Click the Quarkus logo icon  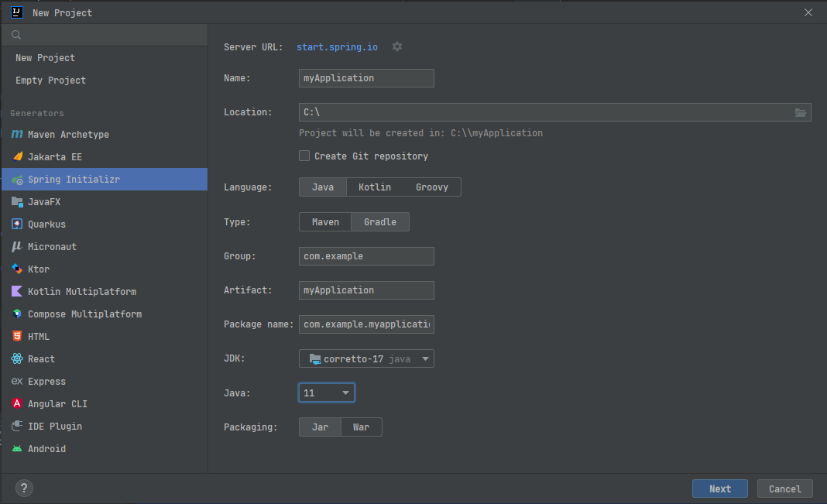pos(17,224)
